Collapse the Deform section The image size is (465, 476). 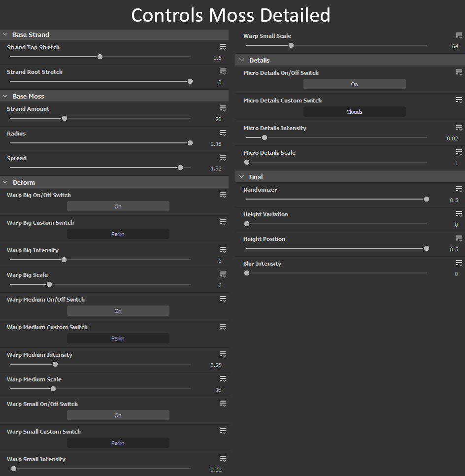tap(5, 183)
